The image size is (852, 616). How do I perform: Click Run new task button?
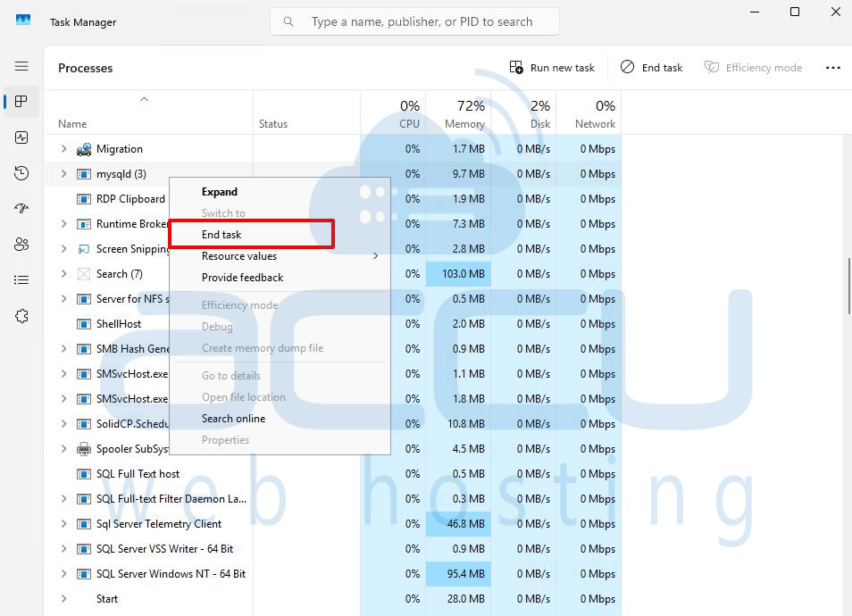552,67
